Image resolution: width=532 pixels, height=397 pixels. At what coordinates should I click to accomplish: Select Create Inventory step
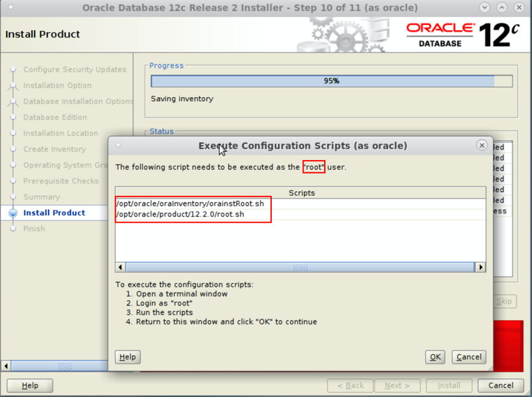pos(54,149)
